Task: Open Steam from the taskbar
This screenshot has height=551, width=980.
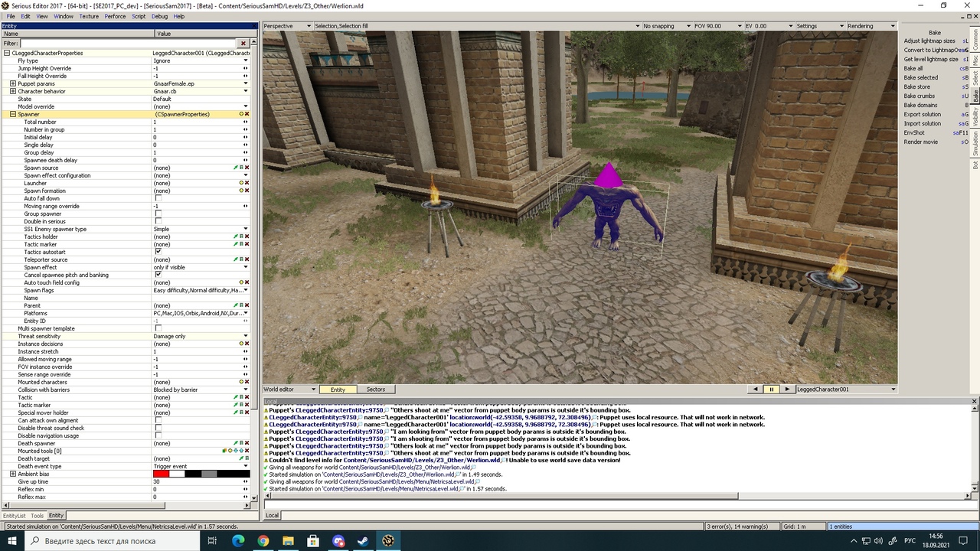Action: [x=363, y=541]
